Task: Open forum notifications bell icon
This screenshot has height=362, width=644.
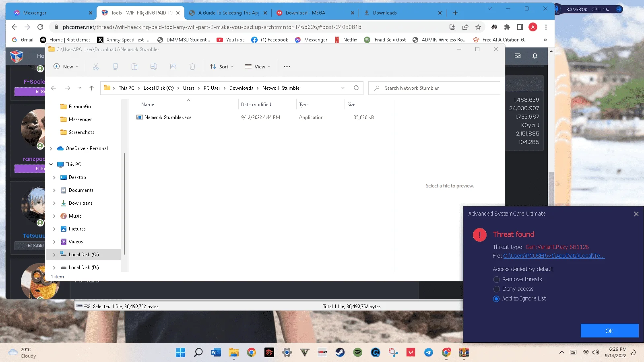Action: pyautogui.click(x=535, y=56)
